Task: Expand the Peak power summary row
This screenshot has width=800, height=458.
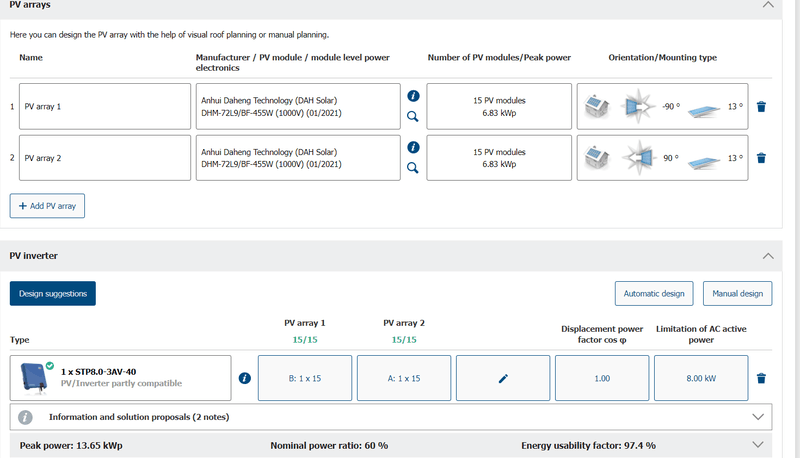Action: pos(758,445)
